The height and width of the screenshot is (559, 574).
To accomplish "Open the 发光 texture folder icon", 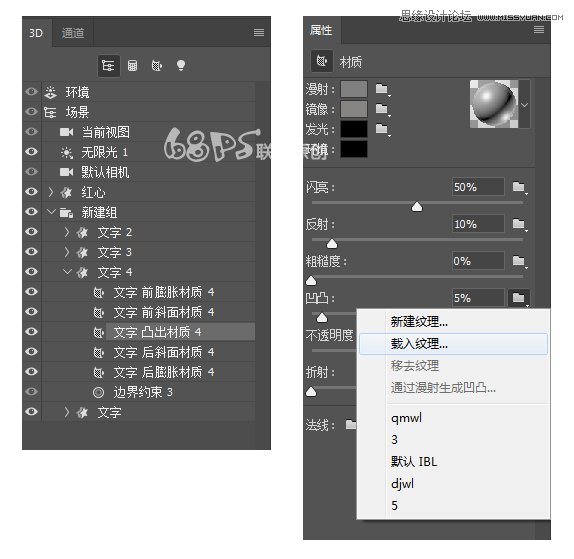I will tap(383, 129).
